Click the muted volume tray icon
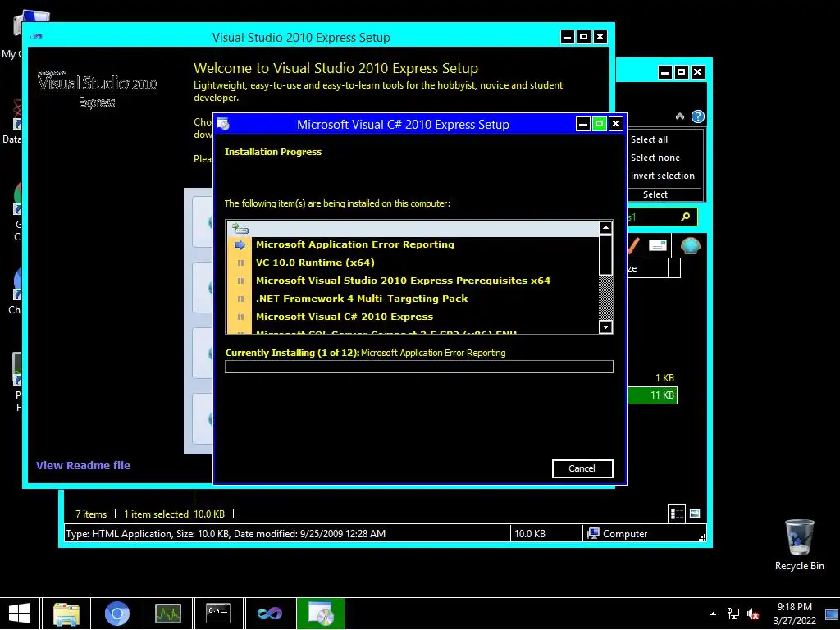840x630 pixels. pyautogui.click(x=753, y=614)
